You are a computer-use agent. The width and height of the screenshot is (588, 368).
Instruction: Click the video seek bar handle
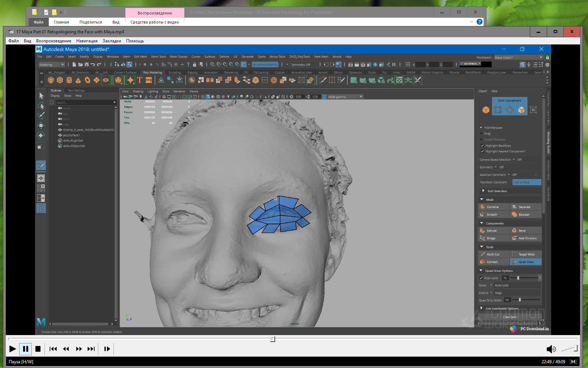coord(273,339)
